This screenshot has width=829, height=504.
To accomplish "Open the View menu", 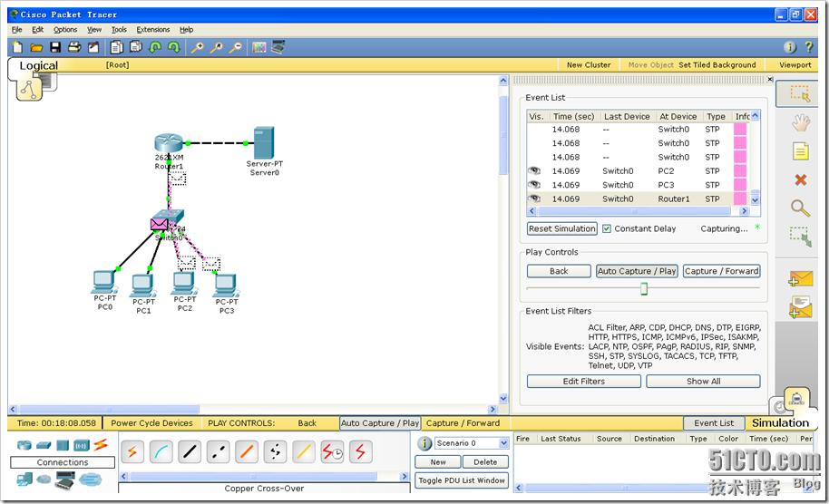I will [94, 30].
